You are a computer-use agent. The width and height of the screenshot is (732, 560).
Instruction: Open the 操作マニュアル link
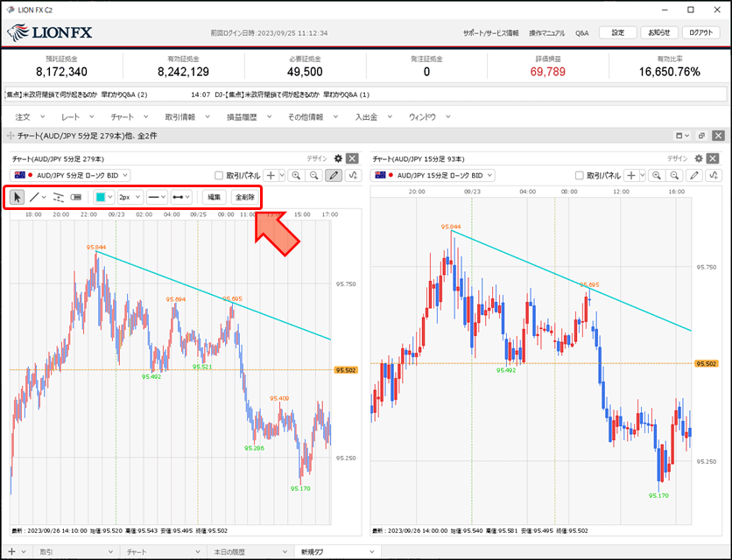click(x=546, y=33)
